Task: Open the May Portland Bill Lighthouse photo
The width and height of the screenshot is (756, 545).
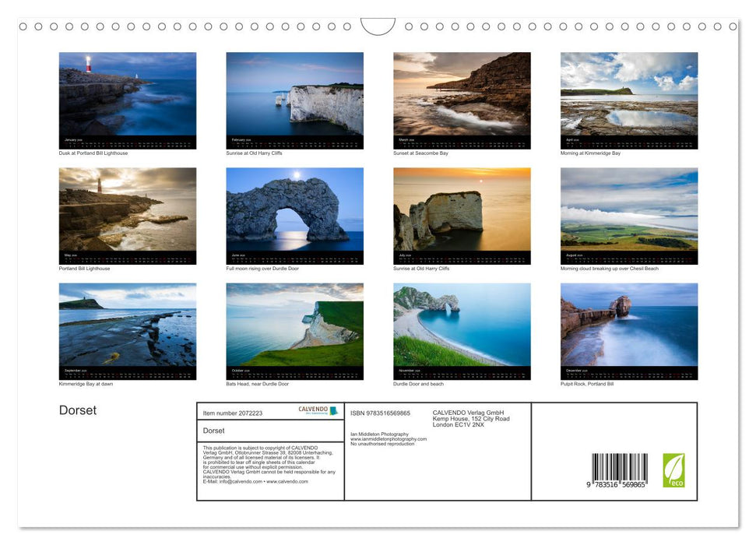Action: tap(128, 213)
